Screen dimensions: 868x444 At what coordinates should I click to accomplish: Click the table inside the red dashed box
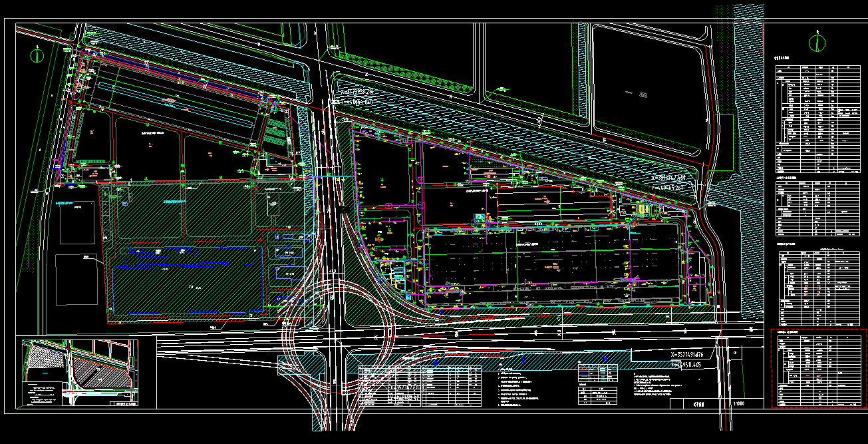click(817, 370)
